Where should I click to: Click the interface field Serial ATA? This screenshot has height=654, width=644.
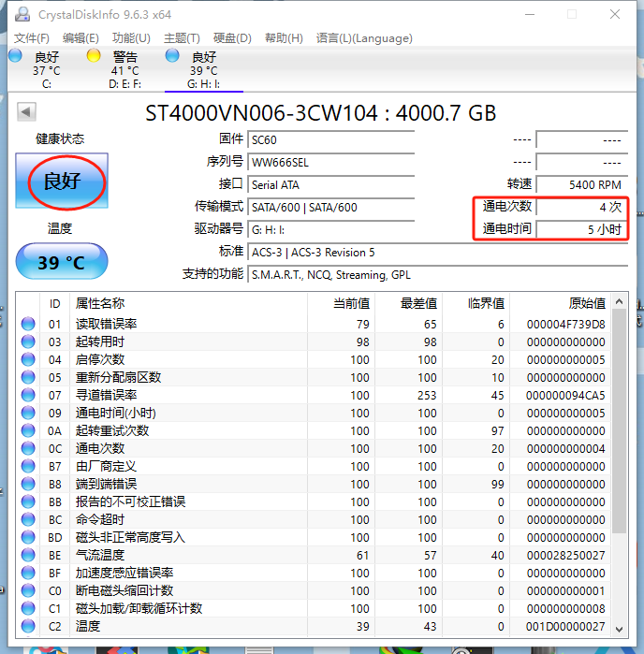click(331, 184)
